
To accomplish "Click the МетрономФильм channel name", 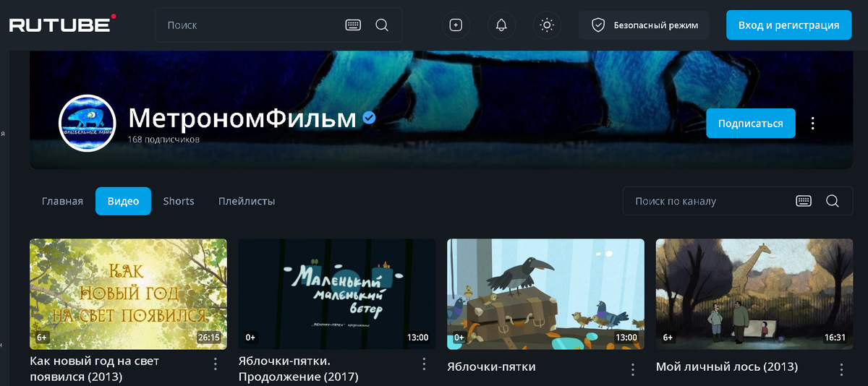I will point(242,118).
